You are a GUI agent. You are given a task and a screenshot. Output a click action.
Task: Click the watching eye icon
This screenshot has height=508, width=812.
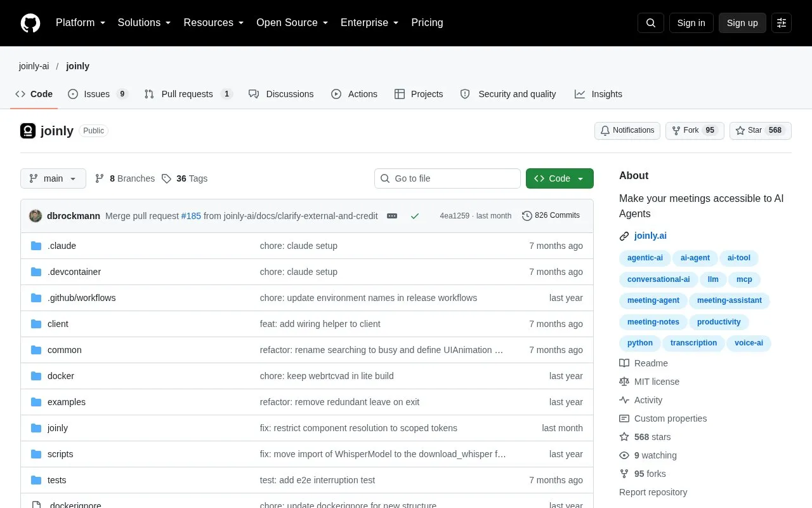coord(624,455)
